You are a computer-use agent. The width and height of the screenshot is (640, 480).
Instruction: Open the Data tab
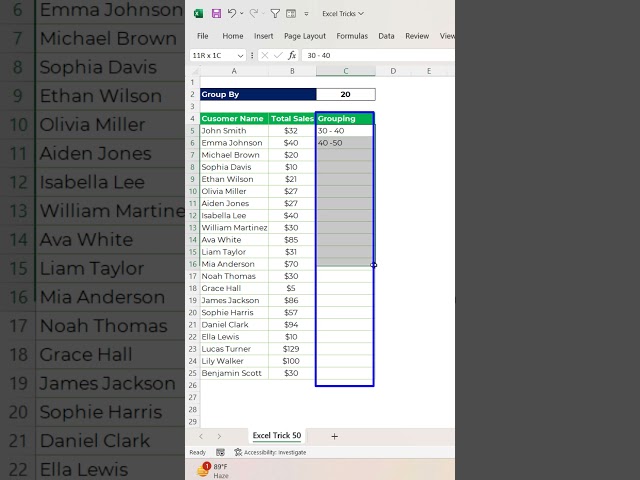[386, 36]
